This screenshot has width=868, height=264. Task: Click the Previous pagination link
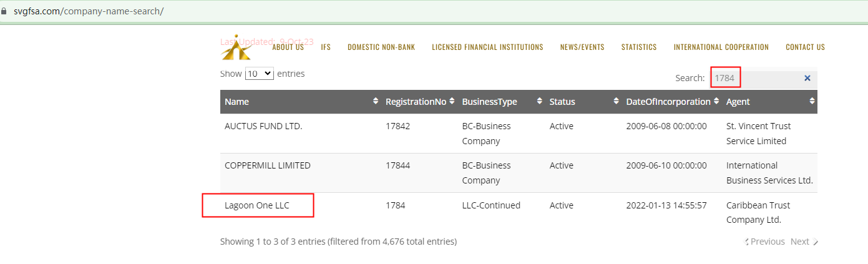click(767, 242)
